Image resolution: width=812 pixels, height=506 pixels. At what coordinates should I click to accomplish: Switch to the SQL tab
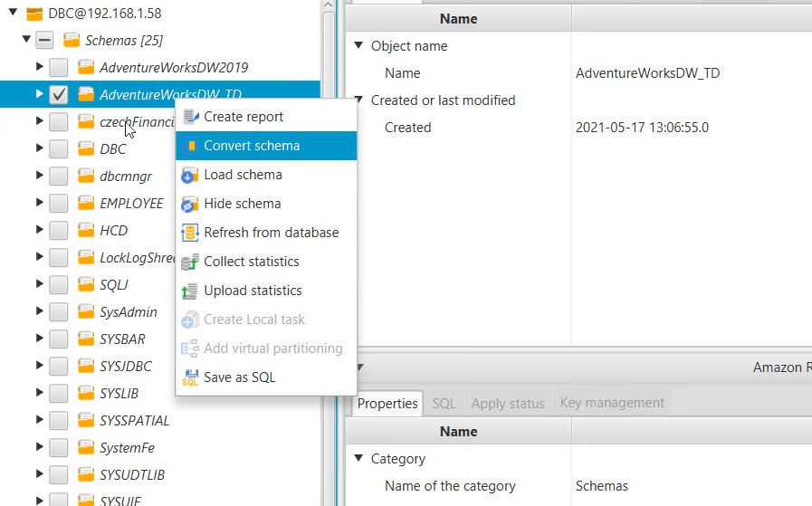[x=444, y=404]
